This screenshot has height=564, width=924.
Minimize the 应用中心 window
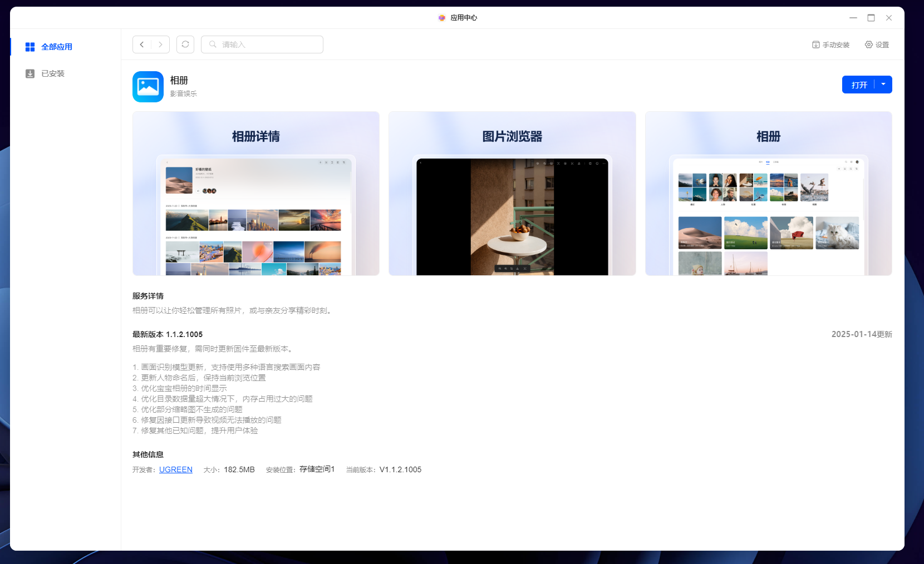853,18
